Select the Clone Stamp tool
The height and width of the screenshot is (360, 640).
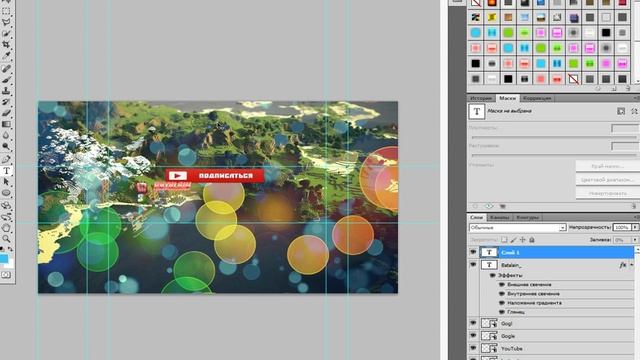tap(6, 91)
